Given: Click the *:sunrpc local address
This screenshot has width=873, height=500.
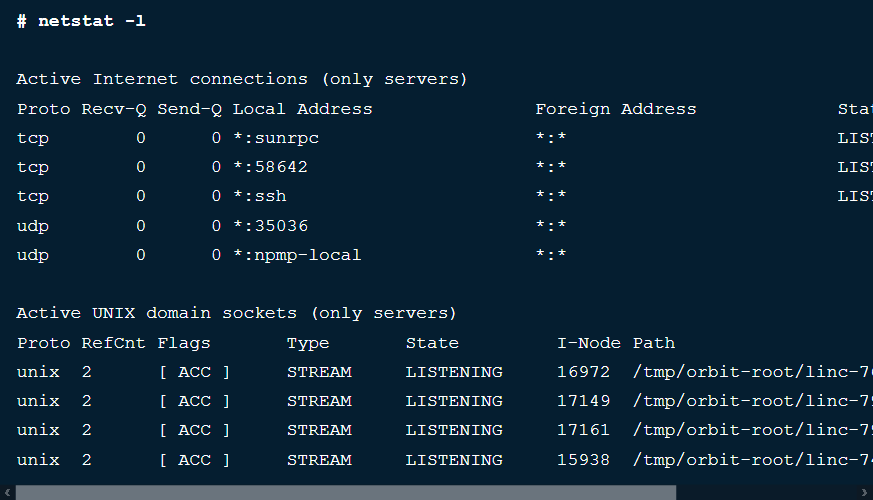Looking at the screenshot, I should point(276,138).
